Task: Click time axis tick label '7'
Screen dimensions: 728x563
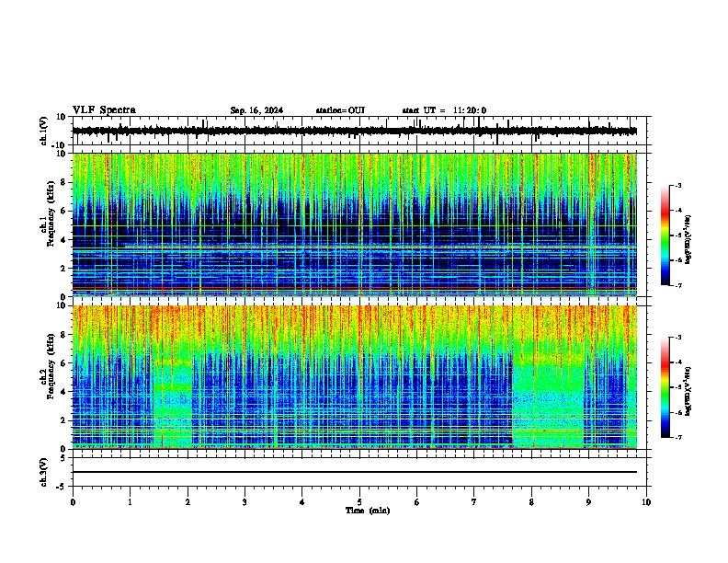Action: [474, 502]
